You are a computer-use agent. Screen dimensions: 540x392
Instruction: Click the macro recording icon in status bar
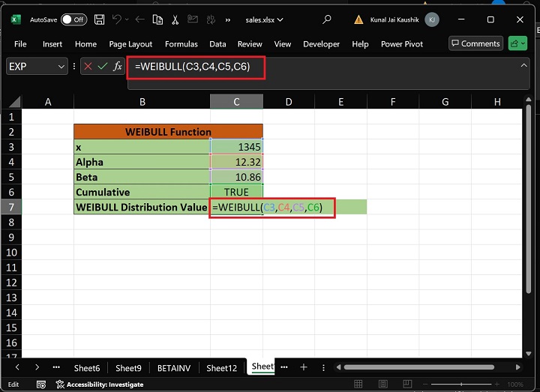[x=41, y=385]
